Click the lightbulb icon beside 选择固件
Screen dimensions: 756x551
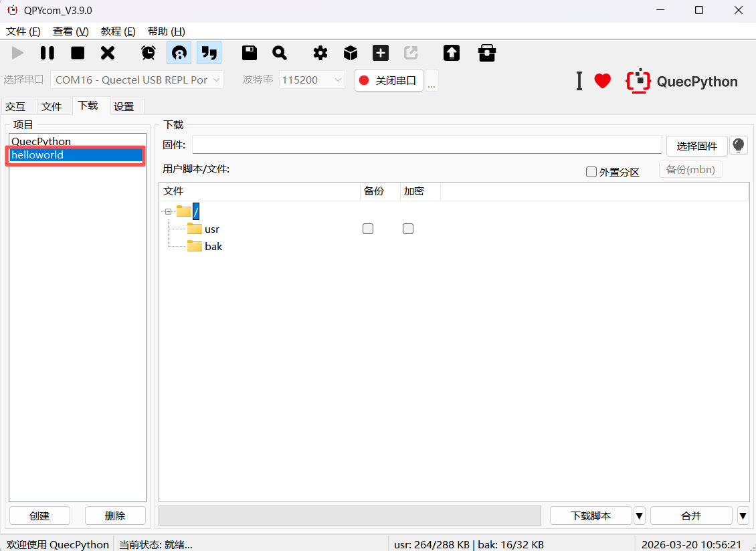tap(739, 145)
